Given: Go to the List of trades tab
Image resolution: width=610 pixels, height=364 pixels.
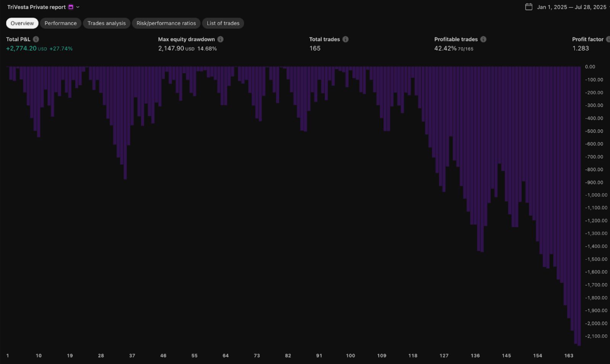Looking at the screenshot, I should (223, 23).
